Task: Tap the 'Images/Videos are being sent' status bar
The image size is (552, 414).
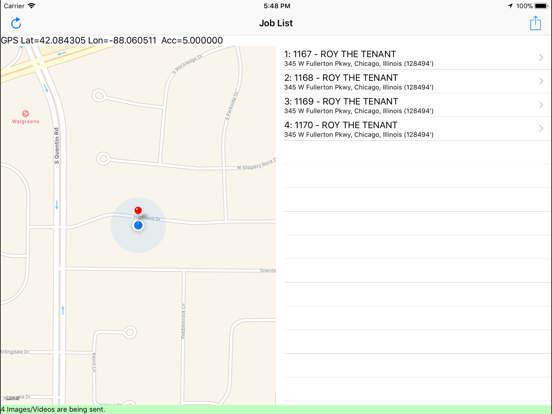Action: [276, 409]
